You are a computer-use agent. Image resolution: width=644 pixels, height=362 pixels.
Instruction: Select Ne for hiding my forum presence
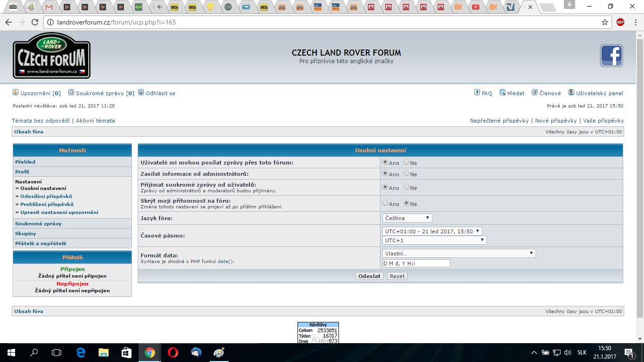pyautogui.click(x=406, y=203)
